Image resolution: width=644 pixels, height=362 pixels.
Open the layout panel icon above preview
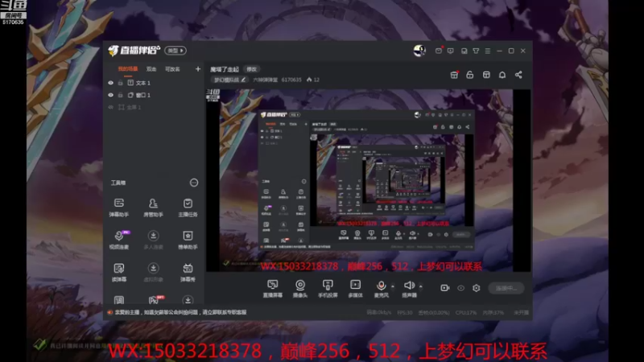(486, 75)
